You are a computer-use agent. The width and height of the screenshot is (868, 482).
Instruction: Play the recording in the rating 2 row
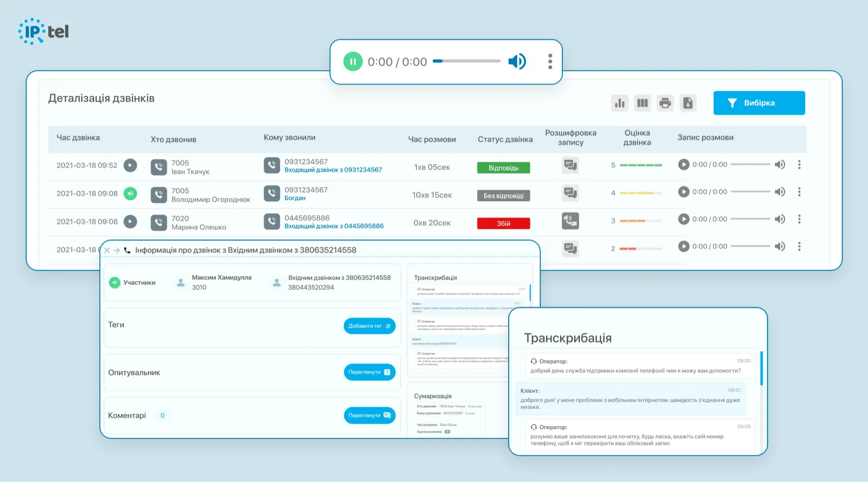pyautogui.click(x=684, y=246)
